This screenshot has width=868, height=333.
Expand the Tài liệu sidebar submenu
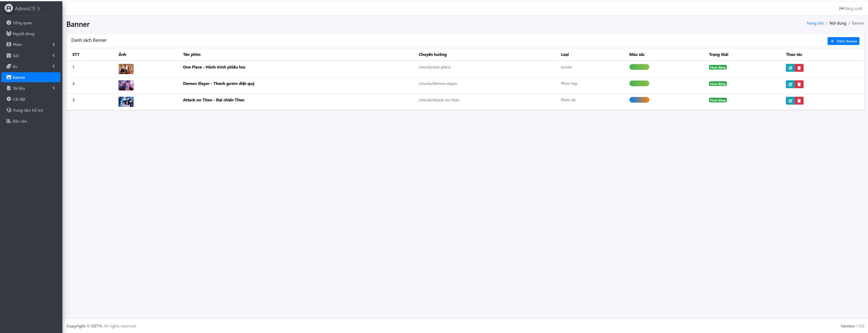click(54, 88)
